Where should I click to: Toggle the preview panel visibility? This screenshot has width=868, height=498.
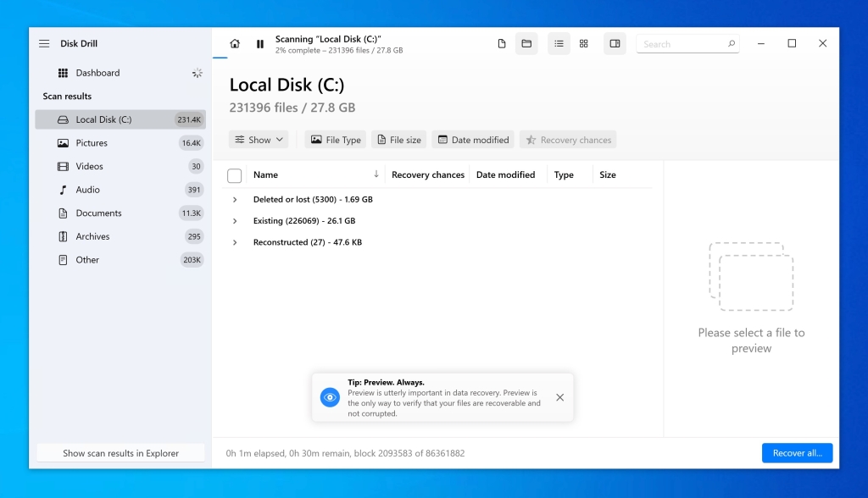click(615, 43)
